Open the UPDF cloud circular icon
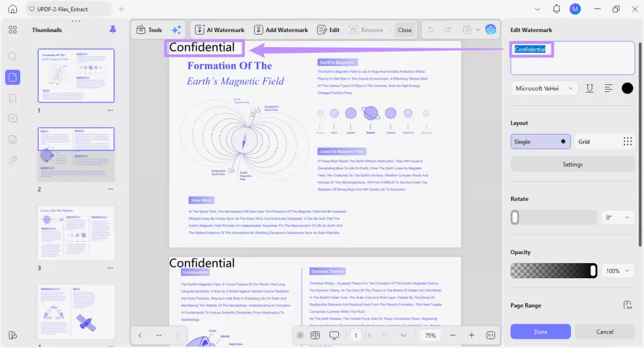644x348 pixels. (491, 30)
